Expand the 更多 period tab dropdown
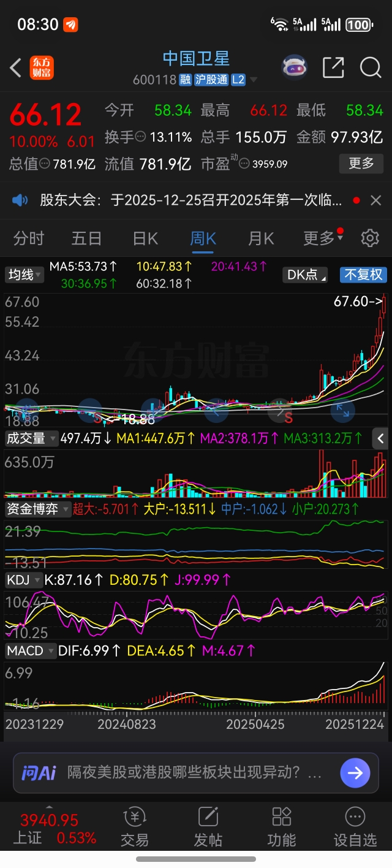 click(x=323, y=238)
